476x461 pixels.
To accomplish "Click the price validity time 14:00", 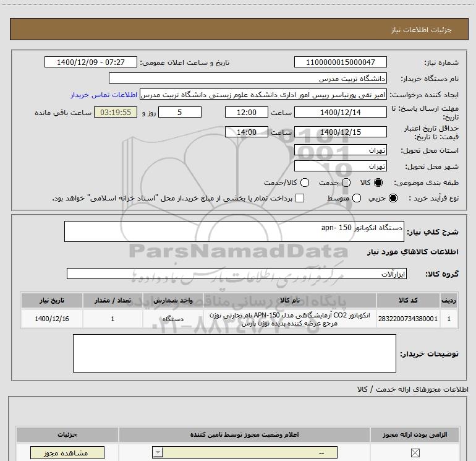I will pyautogui.click(x=247, y=132).
